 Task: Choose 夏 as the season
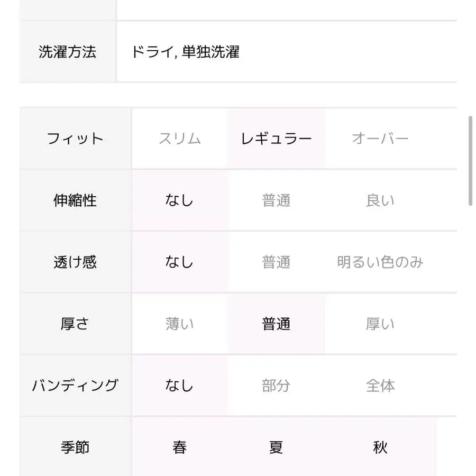pos(276,447)
